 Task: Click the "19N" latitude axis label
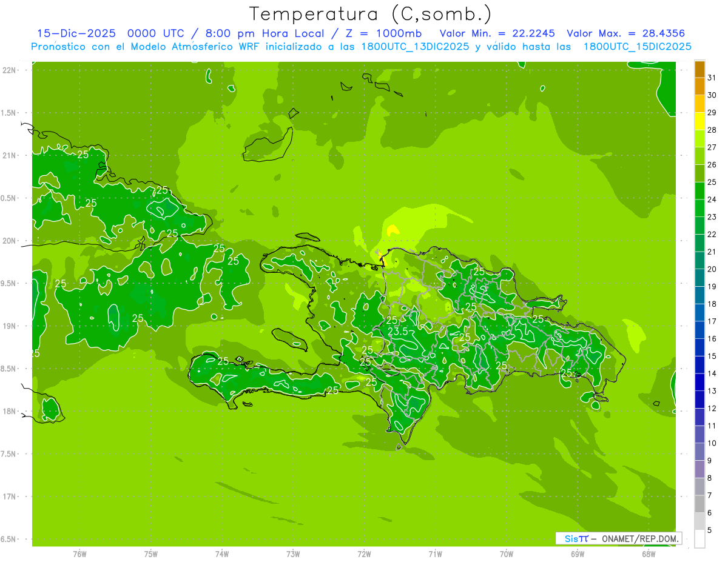tap(9, 326)
